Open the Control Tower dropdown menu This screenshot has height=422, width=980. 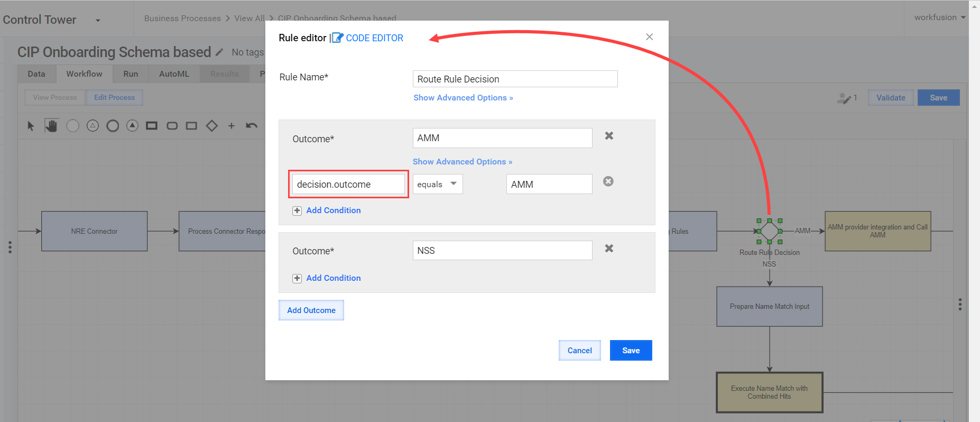[x=98, y=21]
